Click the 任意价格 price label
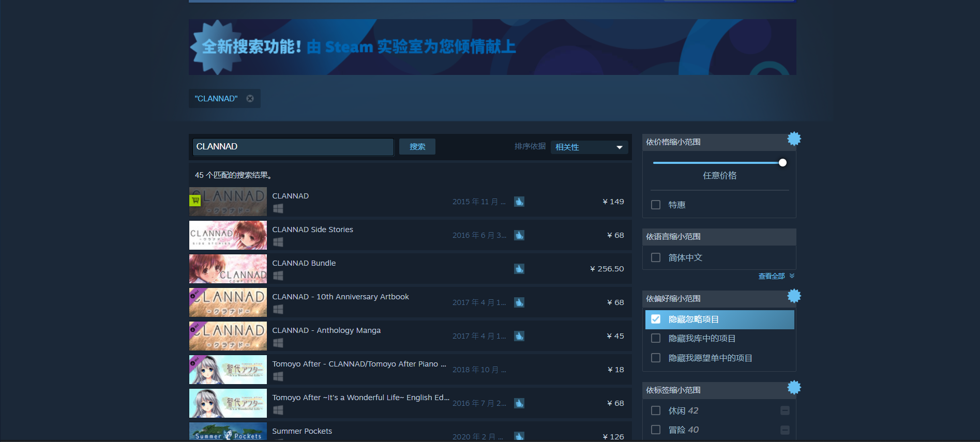Image resolution: width=980 pixels, height=442 pixels. click(720, 176)
